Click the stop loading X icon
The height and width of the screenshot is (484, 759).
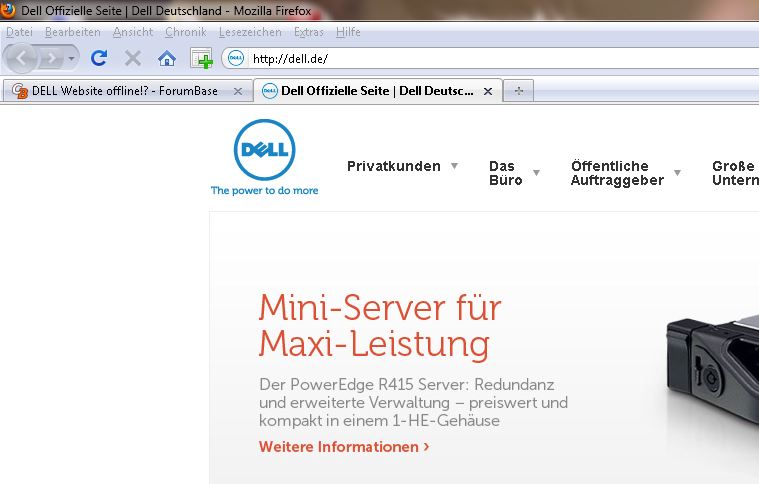coord(133,59)
